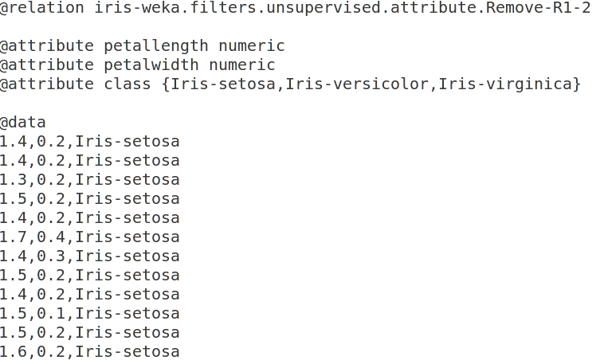
Task: Click @attribute keyword before petalwidth
Action: coord(46,65)
